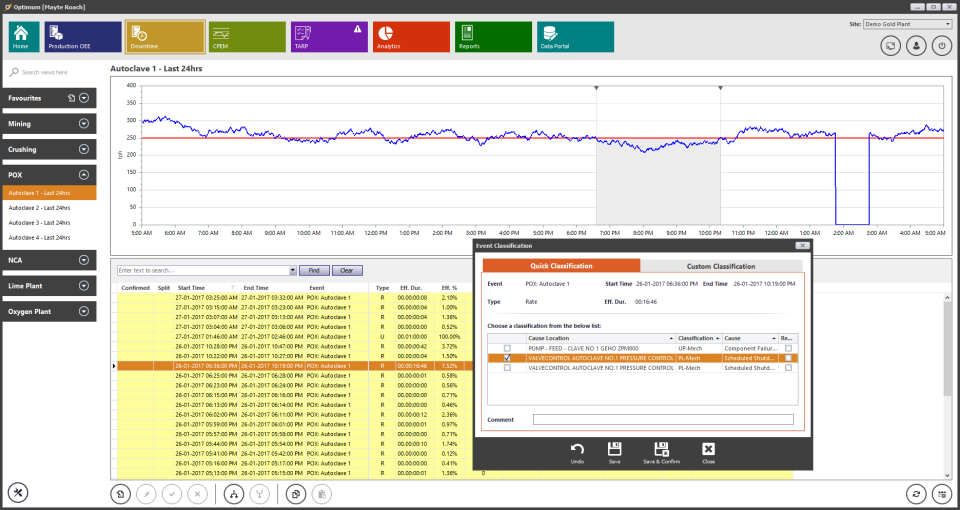
Task: Focus the Search views here field
Action: 49,72
